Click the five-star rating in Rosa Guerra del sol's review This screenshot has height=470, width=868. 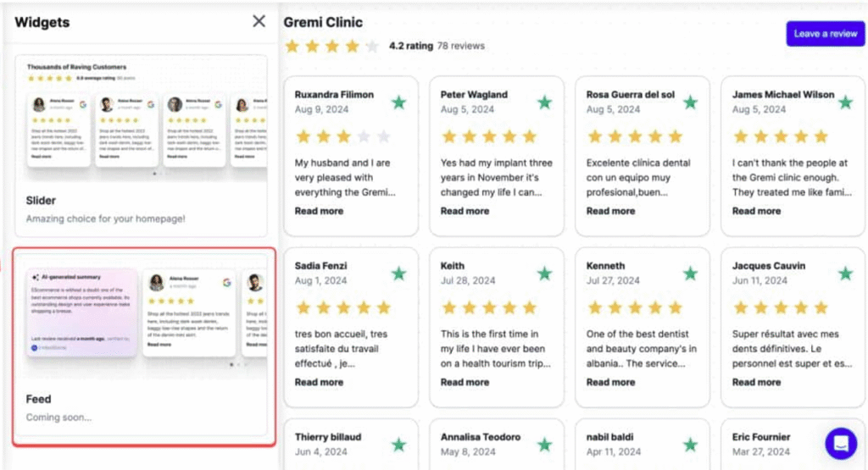click(635, 136)
